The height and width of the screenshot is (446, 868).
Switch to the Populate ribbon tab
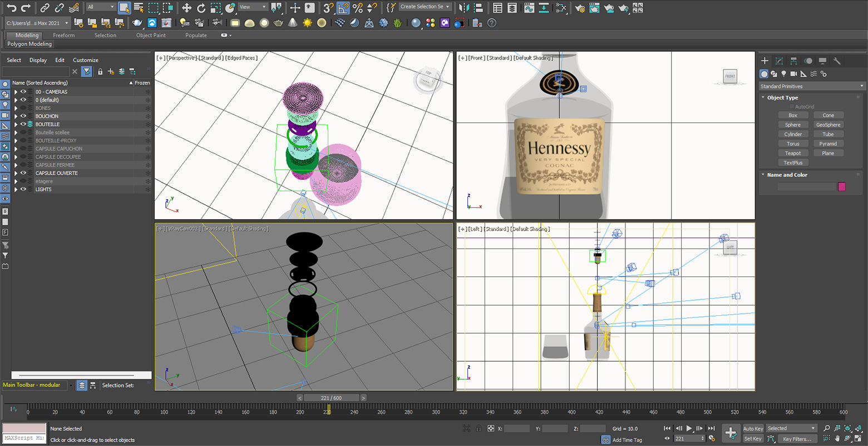(196, 35)
